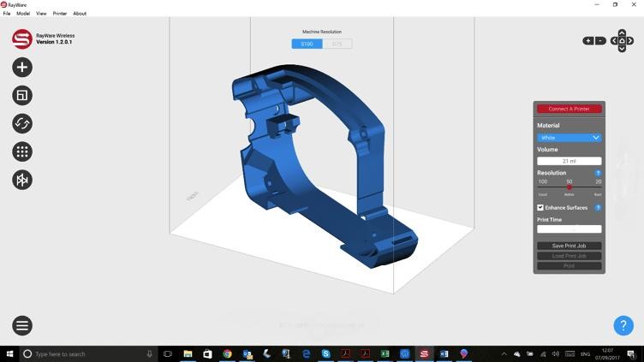Select the scale model tool icon
This screenshot has height=362, width=644.
point(22,96)
